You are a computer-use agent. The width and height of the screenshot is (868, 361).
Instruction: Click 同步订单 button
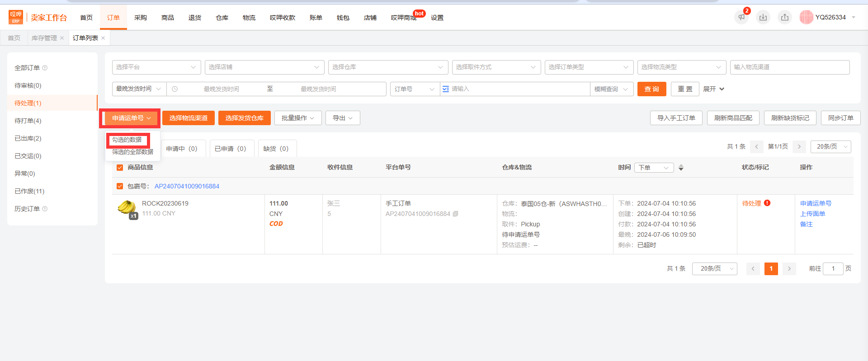click(x=841, y=118)
